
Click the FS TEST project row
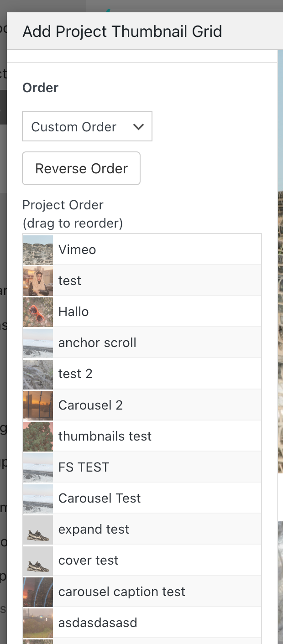tap(137, 467)
